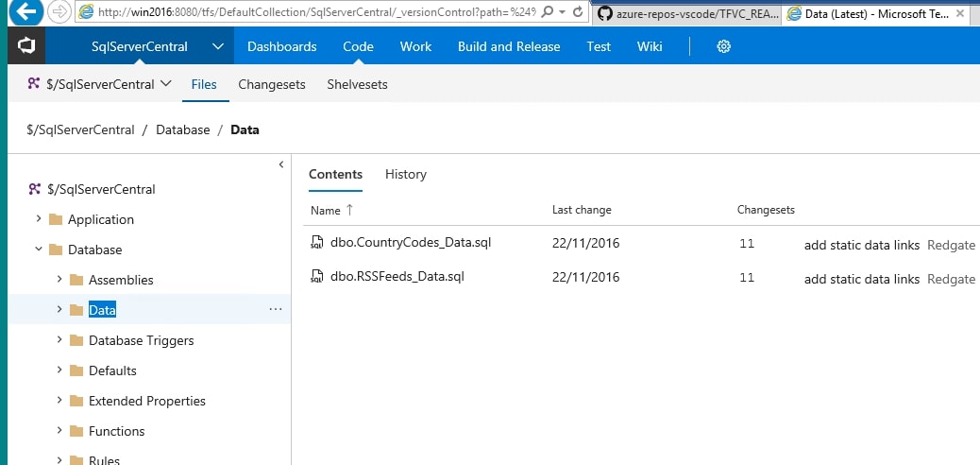Select the Shelvesets sub-tab
Image resolution: width=980 pixels, height=465 pixels.
358,84
